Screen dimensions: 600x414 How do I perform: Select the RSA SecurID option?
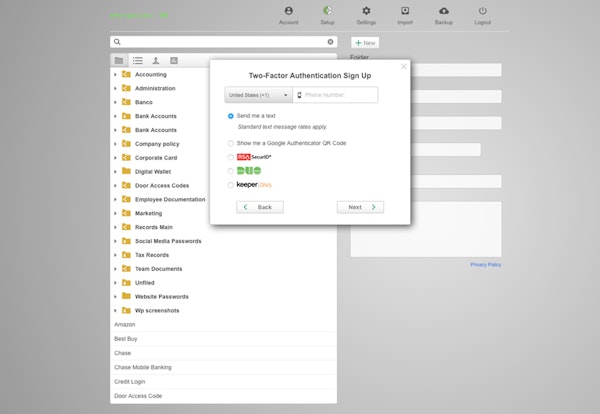[230, 157]
